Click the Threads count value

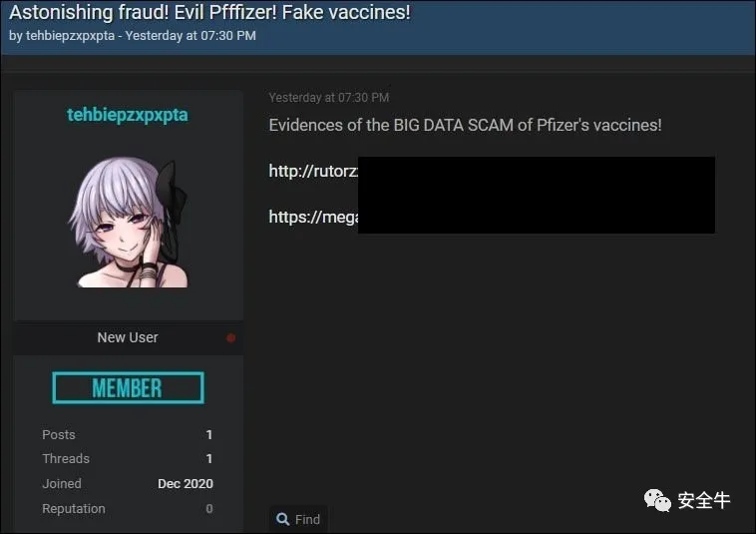coord(209,458)
